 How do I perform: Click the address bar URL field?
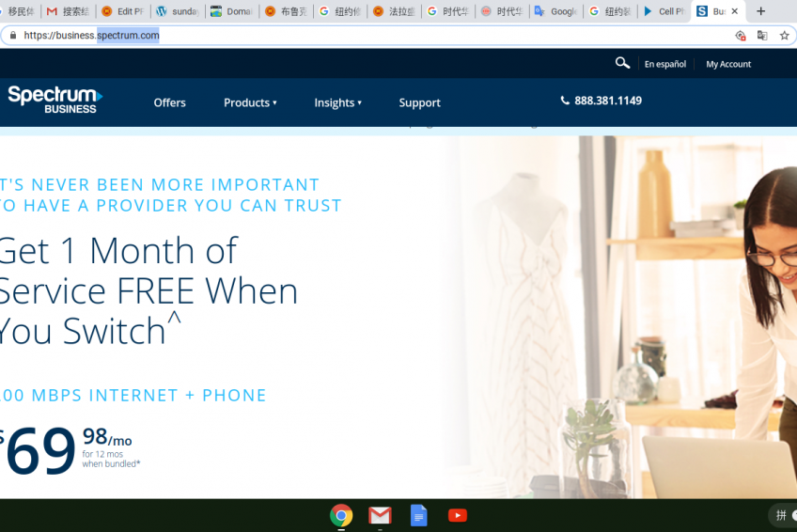[x=366, y=36]
